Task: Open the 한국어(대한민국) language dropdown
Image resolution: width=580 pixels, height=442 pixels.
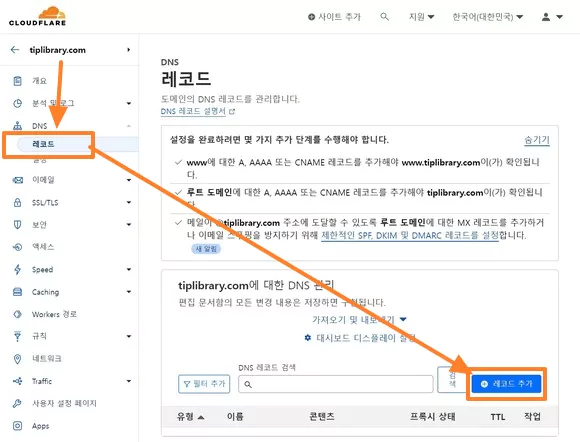Action: click(488, 17)
